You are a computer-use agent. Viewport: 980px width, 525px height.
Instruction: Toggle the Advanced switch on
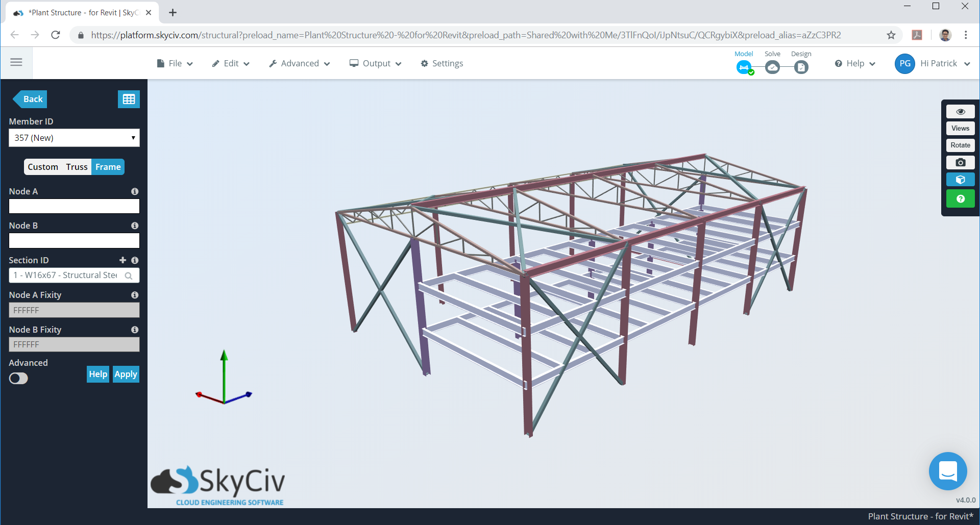(18, 379)
